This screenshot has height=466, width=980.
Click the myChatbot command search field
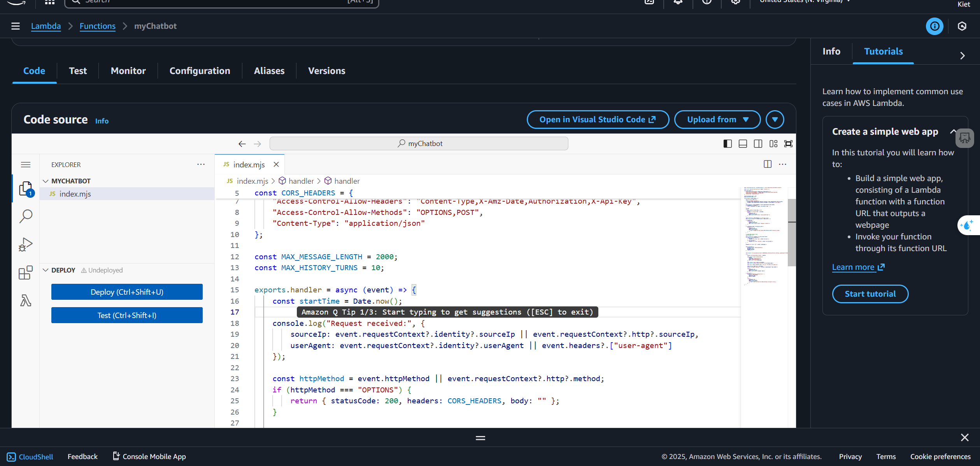[419, 144]
